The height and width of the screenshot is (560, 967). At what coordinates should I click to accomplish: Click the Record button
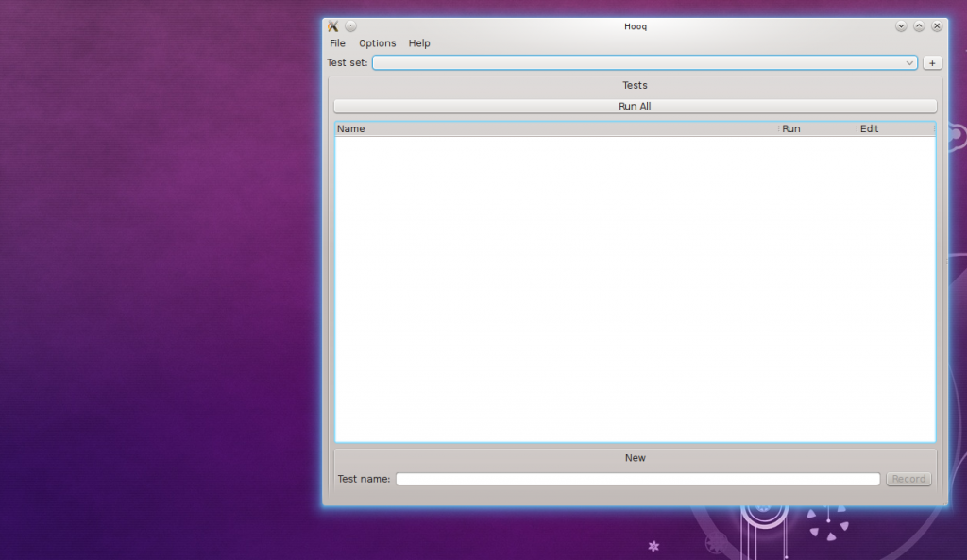tap(908, 480)
